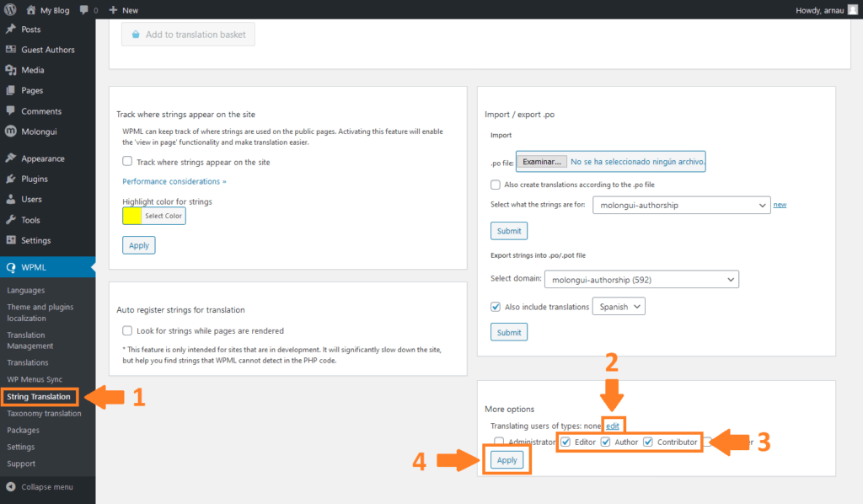Click the Pages sidebar icon
This screenshot has width=863, height=504.
coord(10,90)
